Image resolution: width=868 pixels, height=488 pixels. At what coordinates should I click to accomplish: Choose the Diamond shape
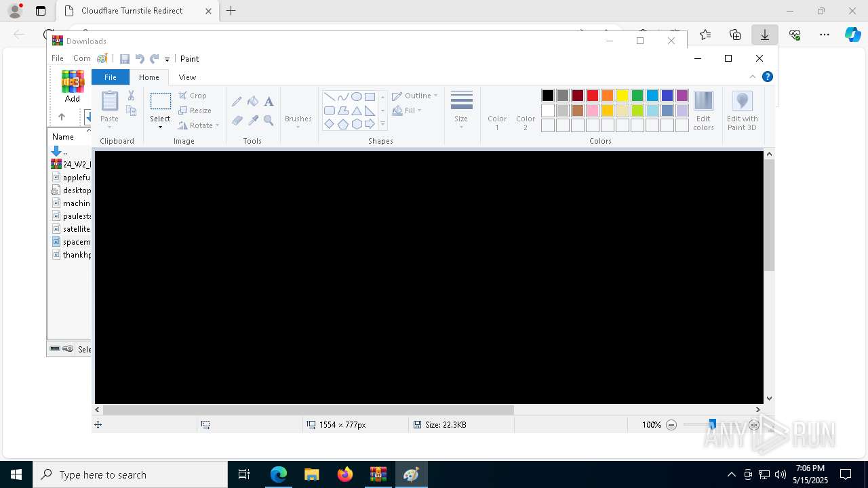(x=330, y=124)
